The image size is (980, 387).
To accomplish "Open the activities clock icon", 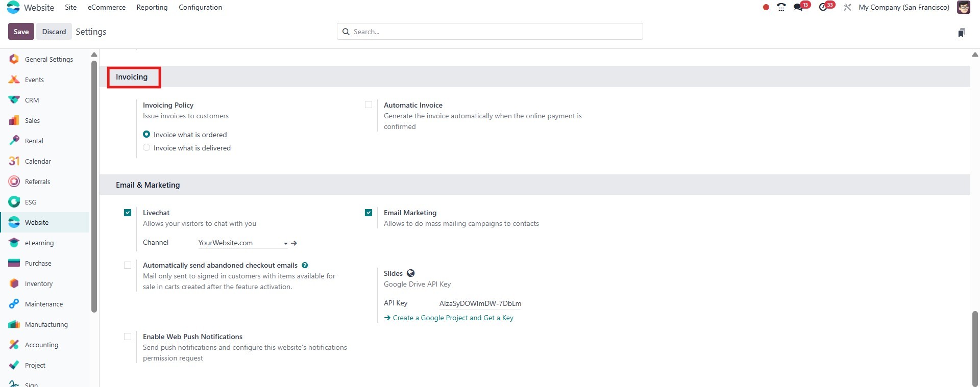I will point(823,7).
